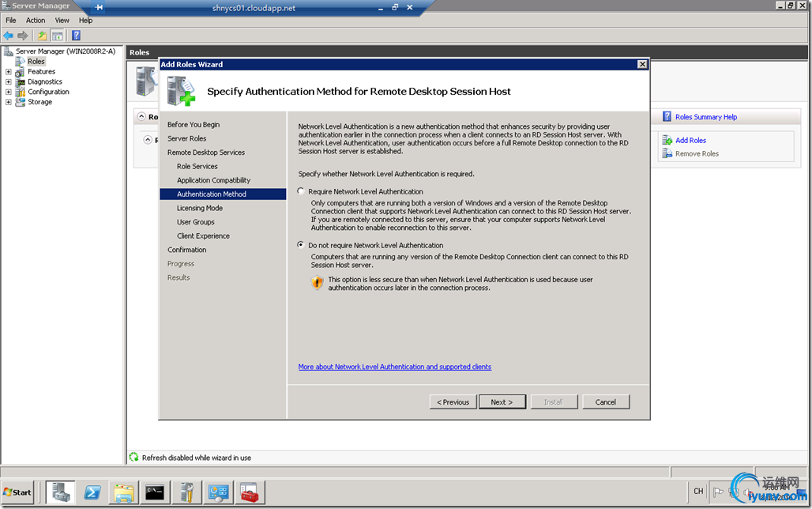Go to the Confirmation wizard step
812x509 pixels.
187,250
